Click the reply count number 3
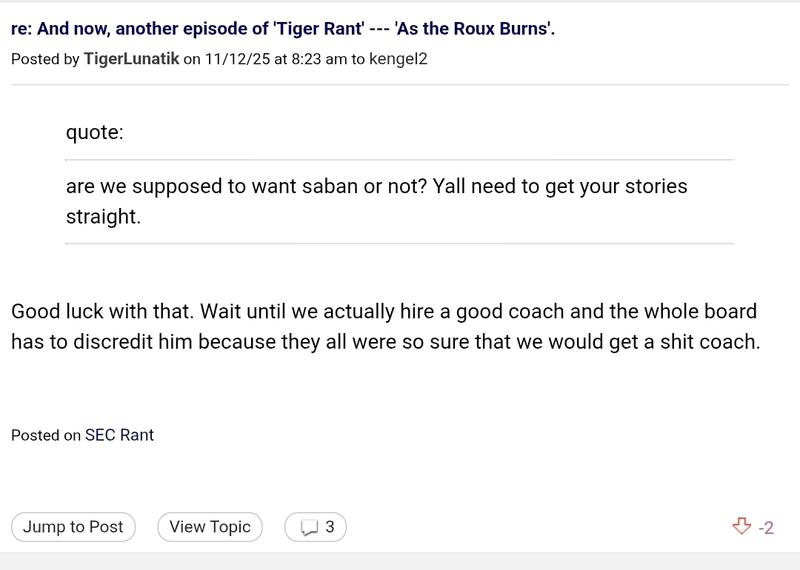 pos(330,527)
